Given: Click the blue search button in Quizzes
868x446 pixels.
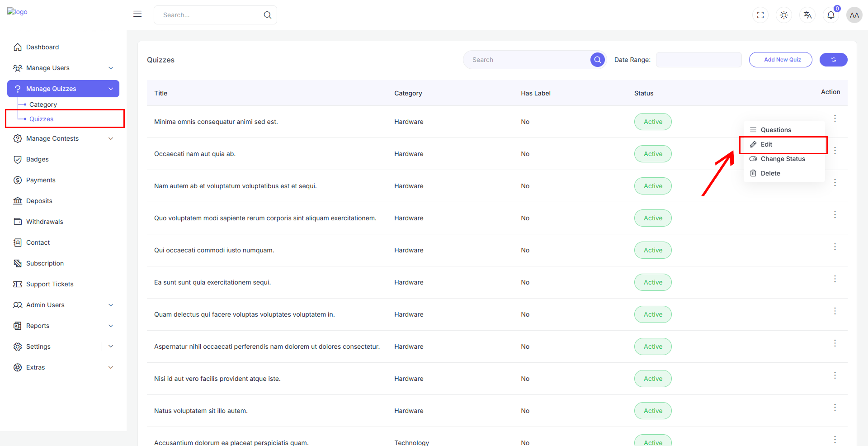Looking at the screenshot, I should point(598,60).
